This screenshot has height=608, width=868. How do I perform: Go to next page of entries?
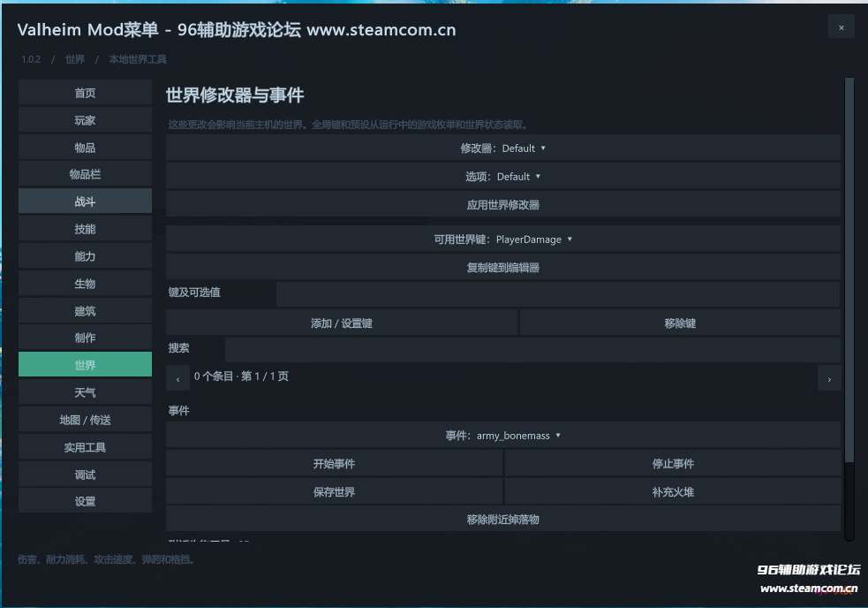828,378
